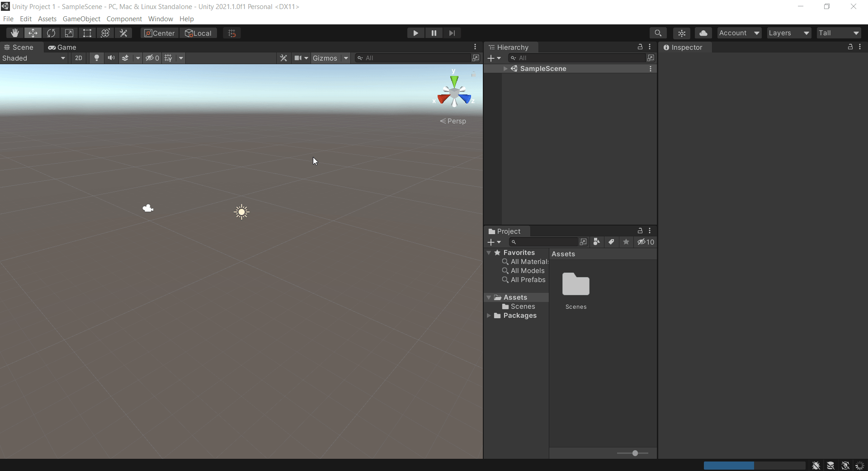Viewport: 868px width, 471px height.
Task: Expand Packages folder tree
Action: [489, 316]
